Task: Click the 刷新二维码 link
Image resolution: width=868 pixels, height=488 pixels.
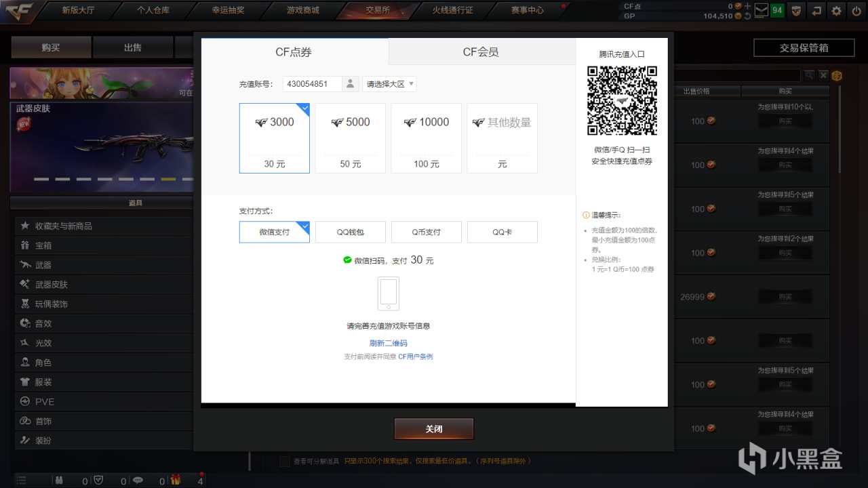Action: [x=389, y=343]
